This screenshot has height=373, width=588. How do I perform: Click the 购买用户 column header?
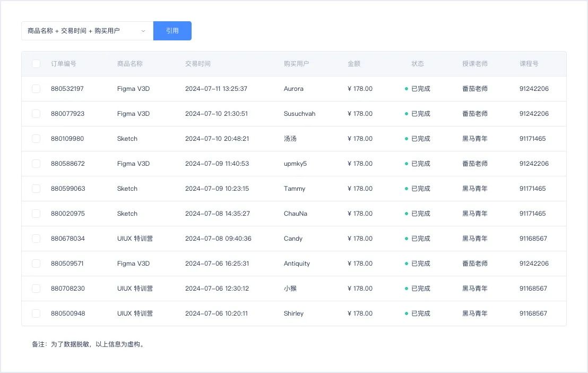pyautogui.click(x=296, y=64)
